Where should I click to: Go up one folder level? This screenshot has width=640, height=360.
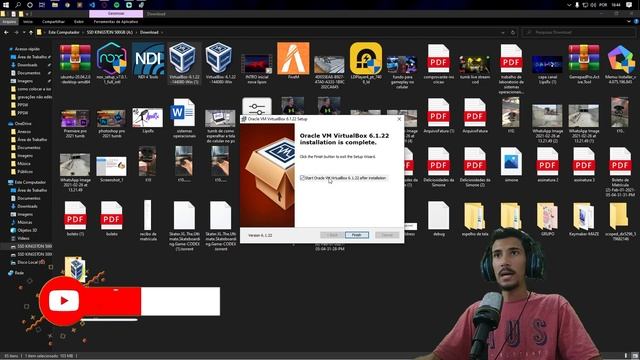pyautogui.click(x=31, y=32)
